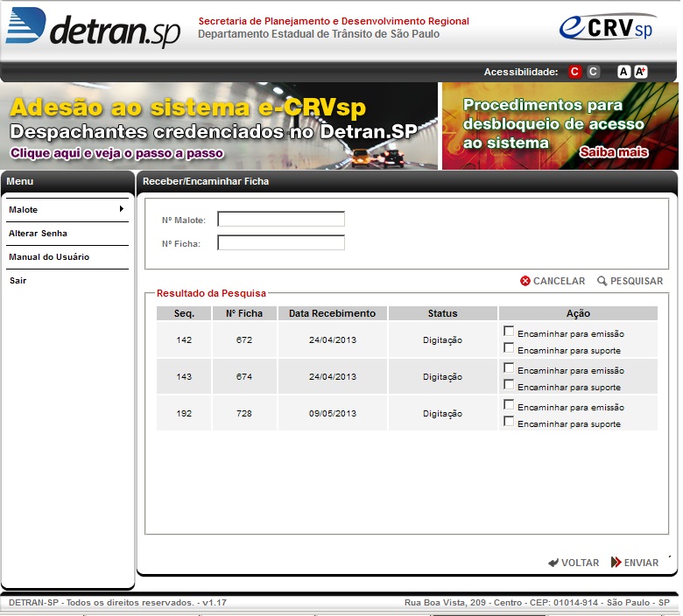Check Encaminhar para suporte for ficha 674

click(509, 384)
